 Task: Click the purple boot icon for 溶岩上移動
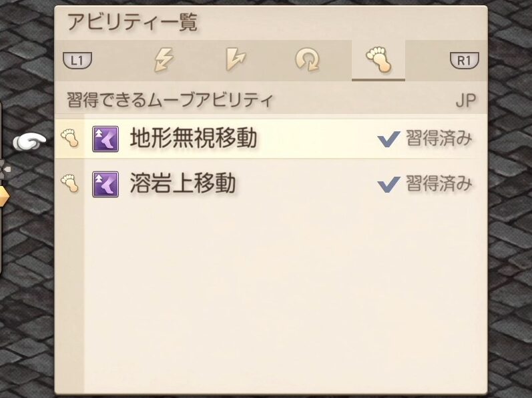[x=105, y=183]
